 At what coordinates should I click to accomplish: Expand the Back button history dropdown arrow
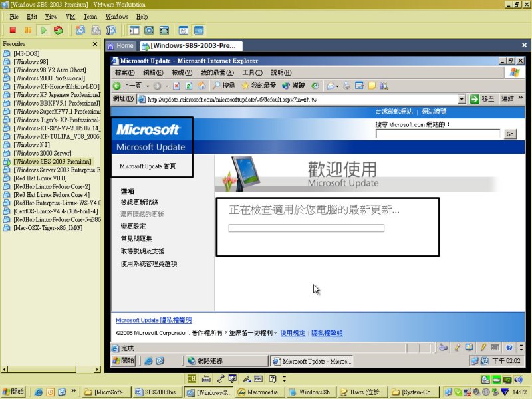pyautogui.click(x=148, y=86)
